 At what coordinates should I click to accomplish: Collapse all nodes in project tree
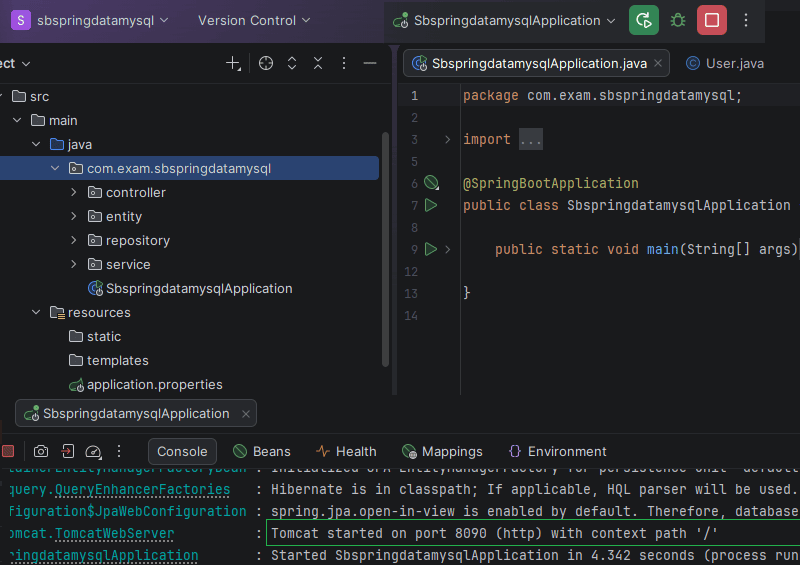(x=318, y=63)
